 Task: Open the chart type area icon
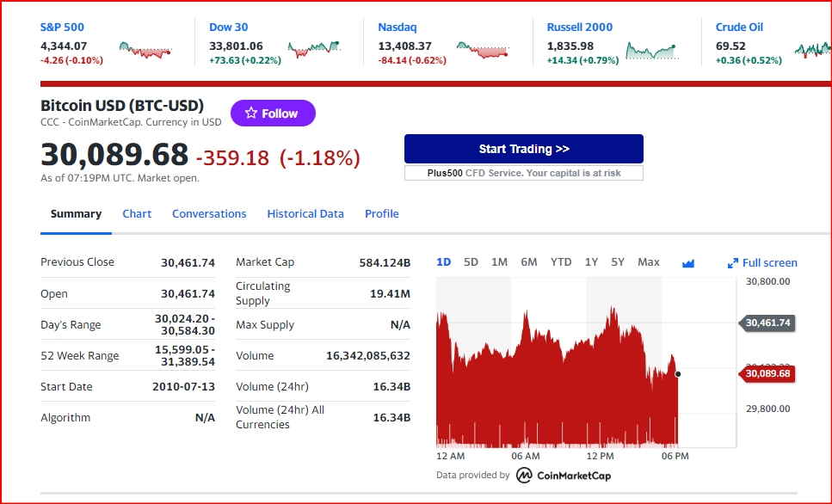[688, 263]
